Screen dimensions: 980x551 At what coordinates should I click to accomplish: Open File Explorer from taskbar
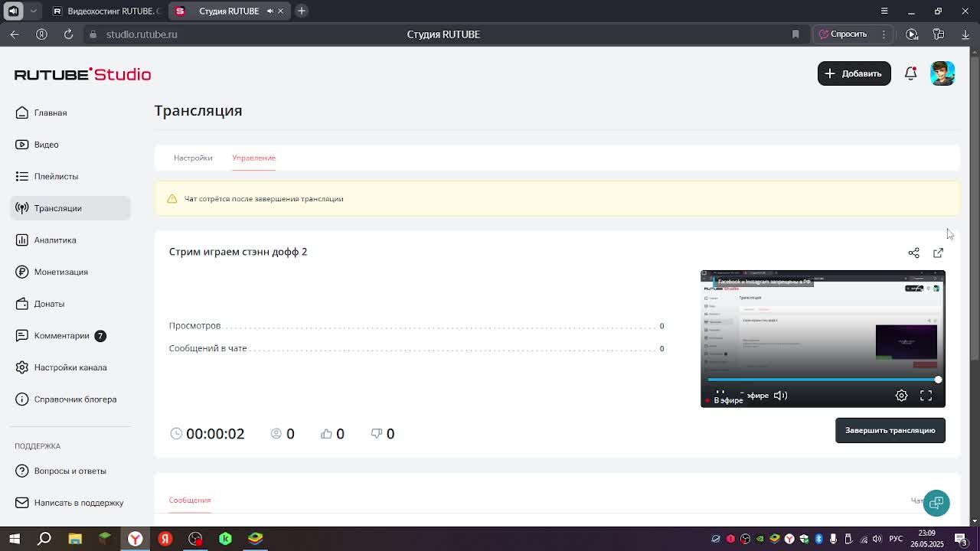click(x=75, y=539)
